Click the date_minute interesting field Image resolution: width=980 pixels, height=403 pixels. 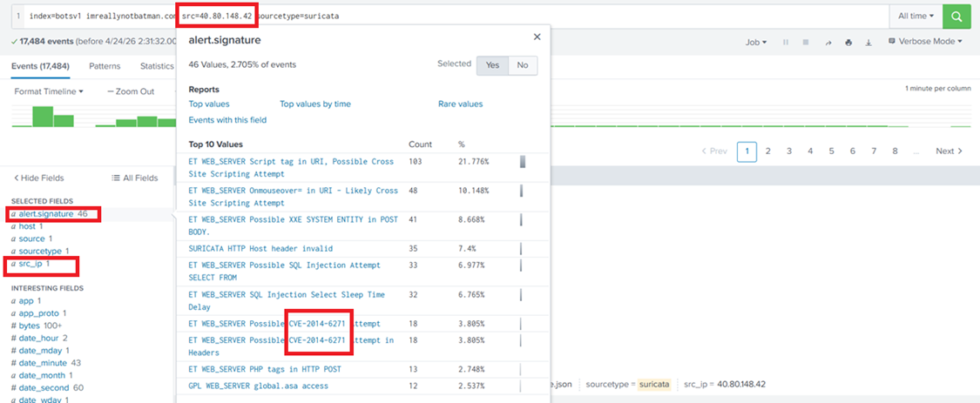click(x=41, y=363)
